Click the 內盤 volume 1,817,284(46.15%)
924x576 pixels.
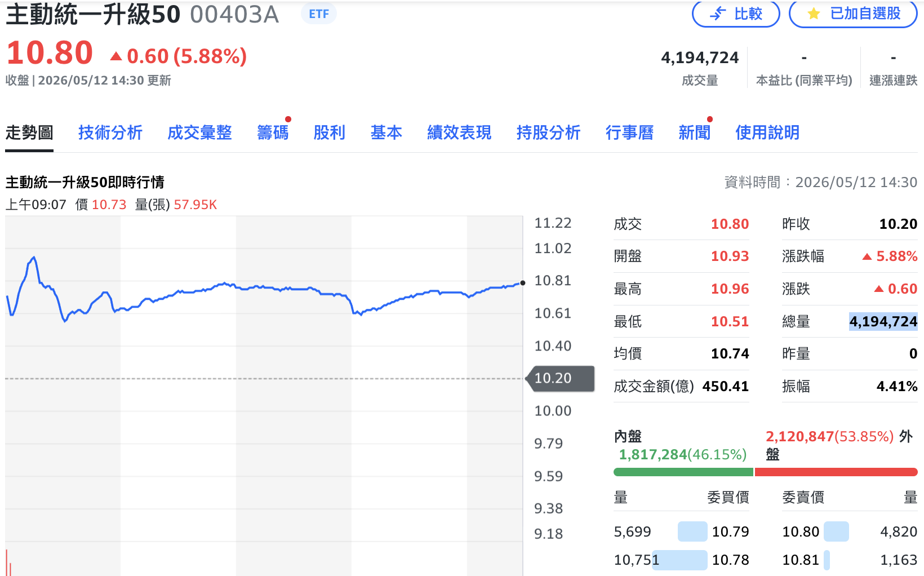[x=683, y=455]
